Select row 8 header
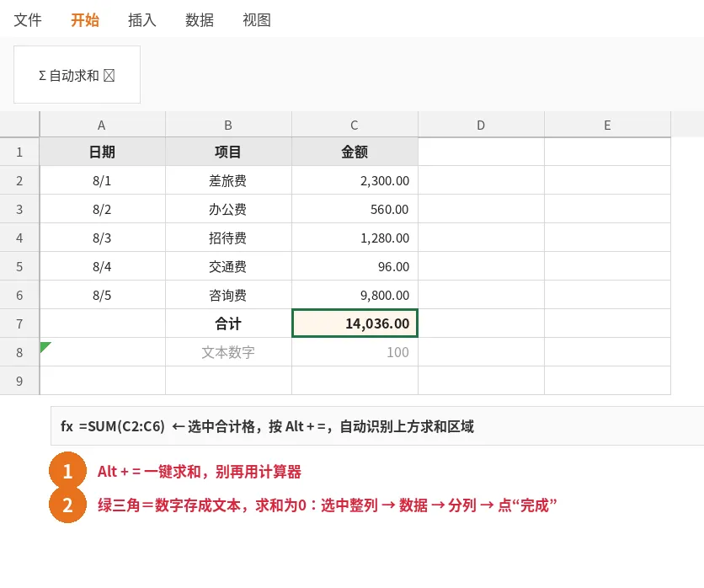This screenshot has width=704, height=588. [19, 352]
